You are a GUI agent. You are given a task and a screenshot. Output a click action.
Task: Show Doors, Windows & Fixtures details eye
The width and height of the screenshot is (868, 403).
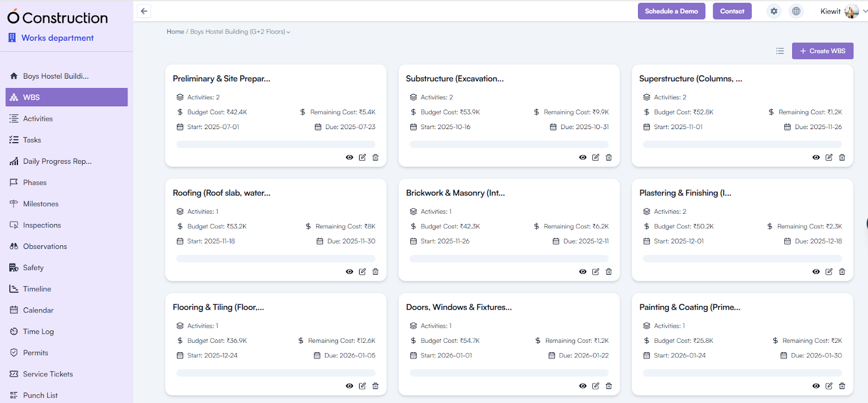point(583,386)
